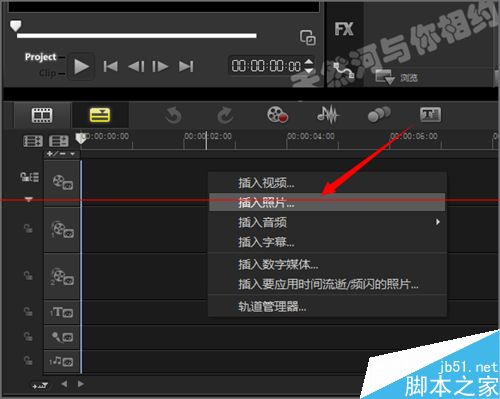Click the timeline playhead marker
Viewport: 500px width, 399px height.
[x=81, y=139]
